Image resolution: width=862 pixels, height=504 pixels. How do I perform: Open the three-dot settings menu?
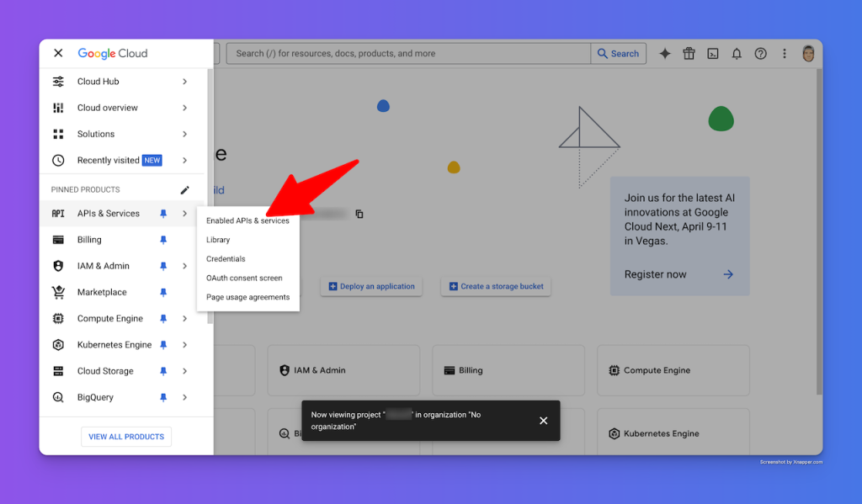pyautogui.click(x=785, y=53)
